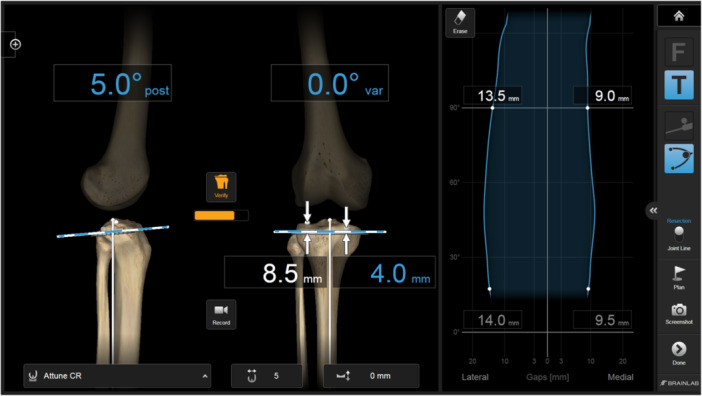Collapse the right sidebar with double chevron
702x396 pixels.
(x=653, y=210)
